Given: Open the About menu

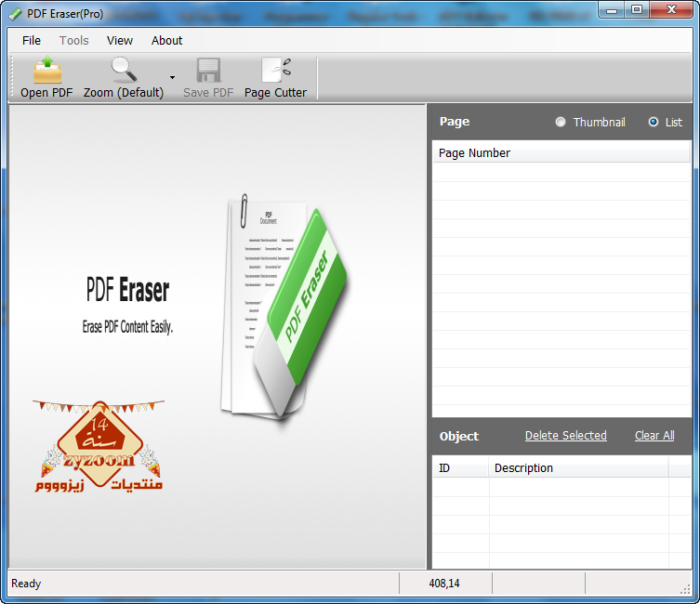Looking at the screenshot, I should [x=166, y=41].
